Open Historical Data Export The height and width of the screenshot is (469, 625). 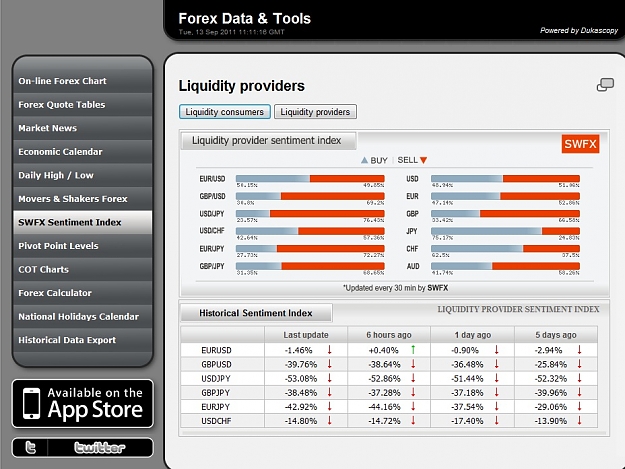point(83,340)
